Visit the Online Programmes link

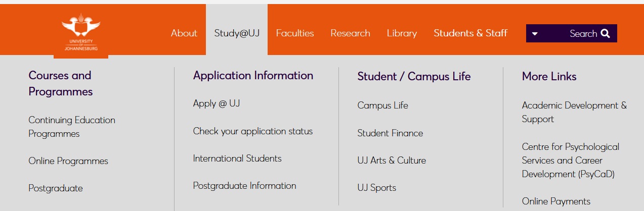tap(68, 161)
